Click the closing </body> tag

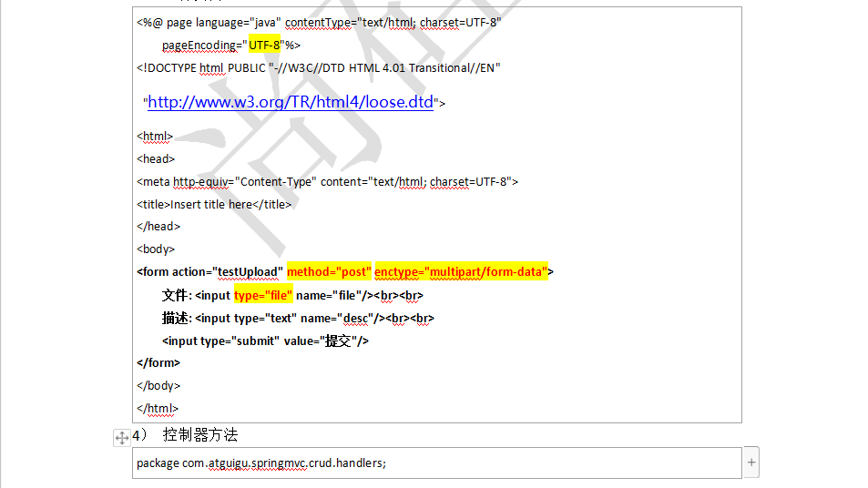click(158, 386)
